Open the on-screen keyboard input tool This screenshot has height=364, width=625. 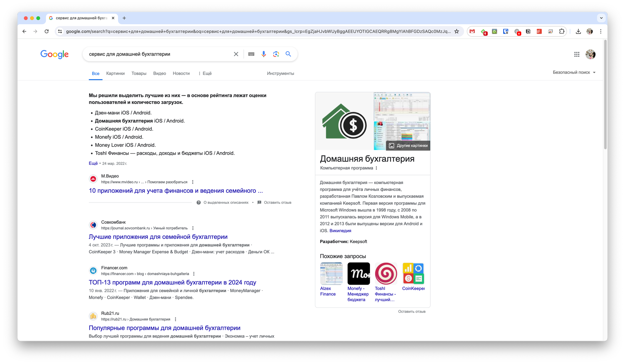(x=251, y=54)
